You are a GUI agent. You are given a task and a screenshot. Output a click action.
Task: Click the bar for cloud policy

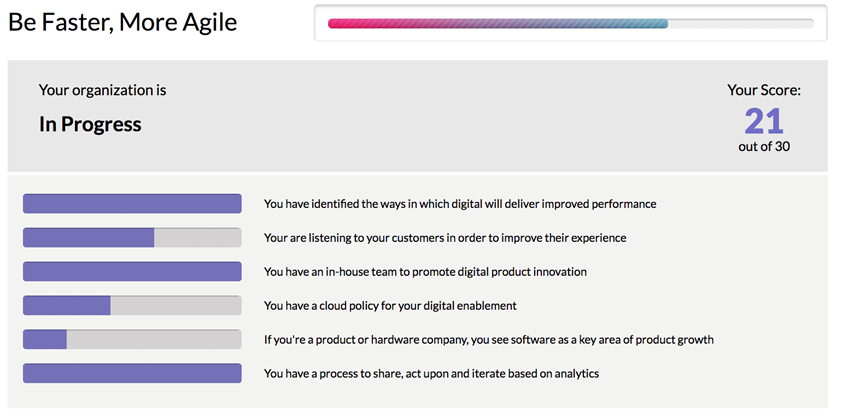[x=132, y=305]
